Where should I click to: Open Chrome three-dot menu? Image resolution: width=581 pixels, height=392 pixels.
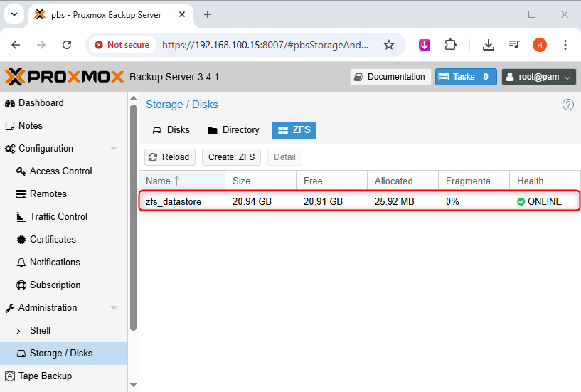coord(565,46)
